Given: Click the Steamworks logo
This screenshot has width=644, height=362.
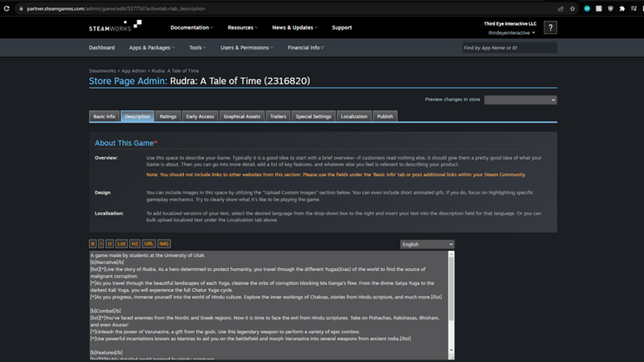Looking at the screenshot, I should 115,26.
